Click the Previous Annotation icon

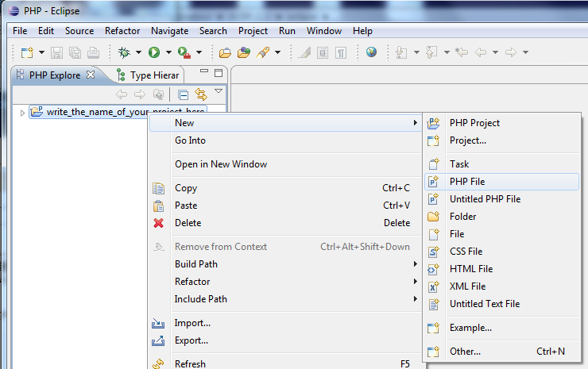431,52
